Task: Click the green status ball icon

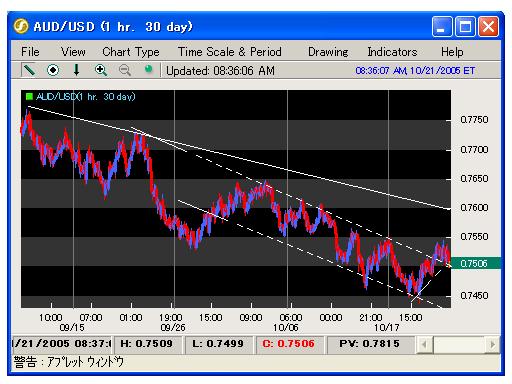Action: point(149,69)
